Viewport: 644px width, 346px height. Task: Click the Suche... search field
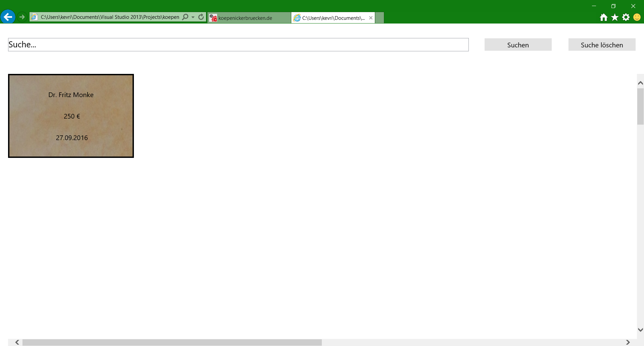238,45
